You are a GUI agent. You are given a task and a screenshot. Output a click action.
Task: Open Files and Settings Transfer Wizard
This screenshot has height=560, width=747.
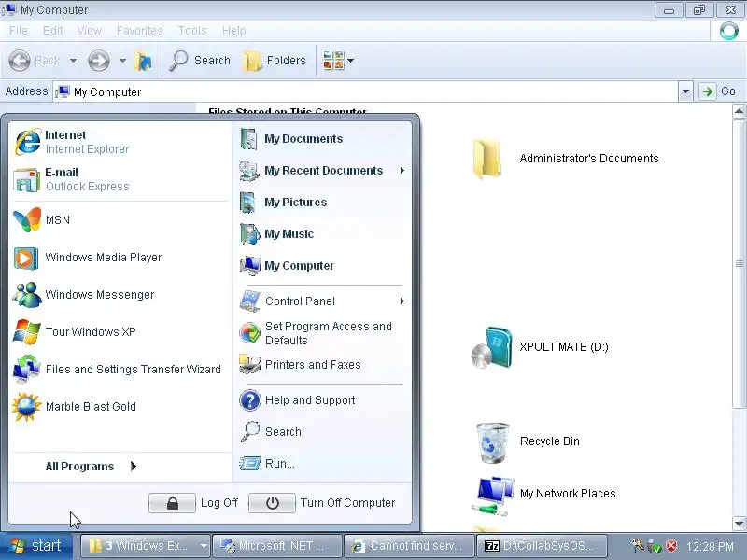pos(120,369)
